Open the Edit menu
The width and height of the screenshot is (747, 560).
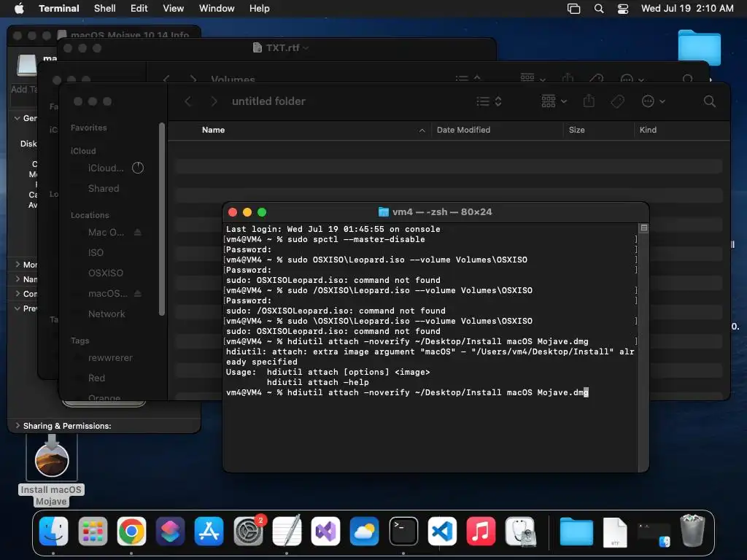pyautogui.click(x=139, y=8)
